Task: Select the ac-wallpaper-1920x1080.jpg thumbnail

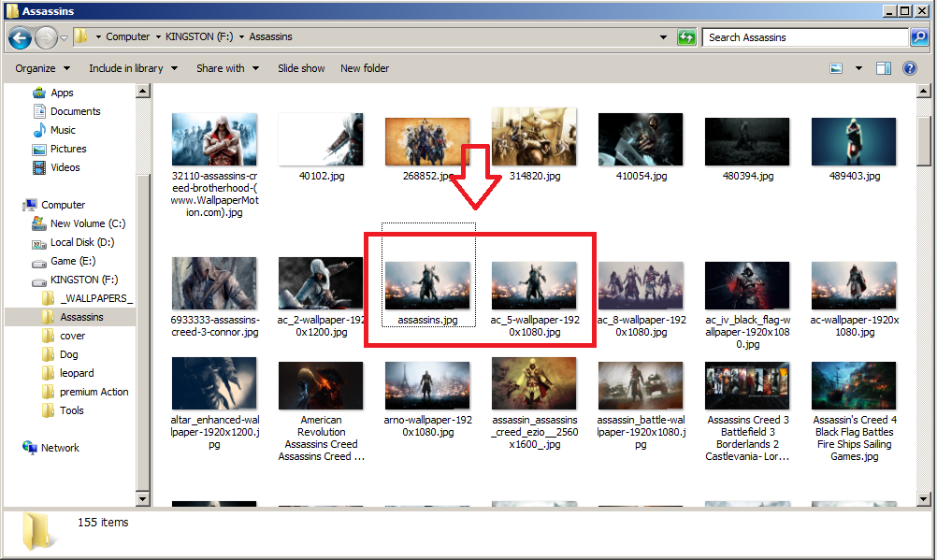Action: tap(854, 286)
